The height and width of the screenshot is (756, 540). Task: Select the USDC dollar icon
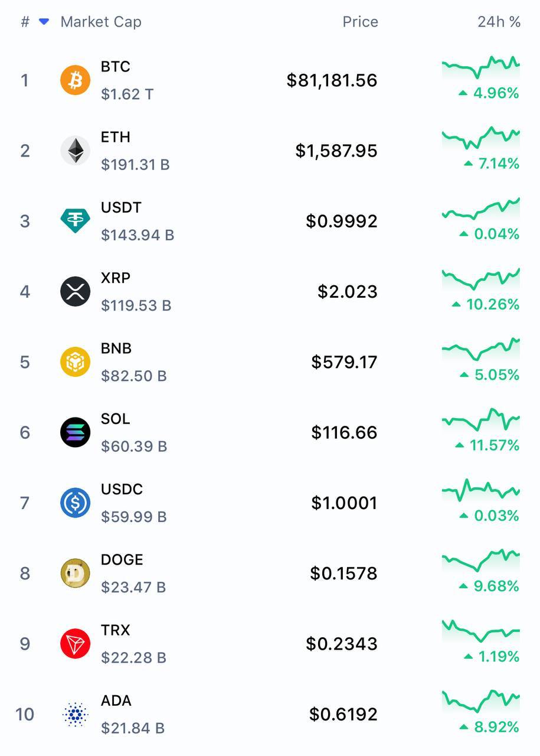pyautogui.click(x=75, y=503)
